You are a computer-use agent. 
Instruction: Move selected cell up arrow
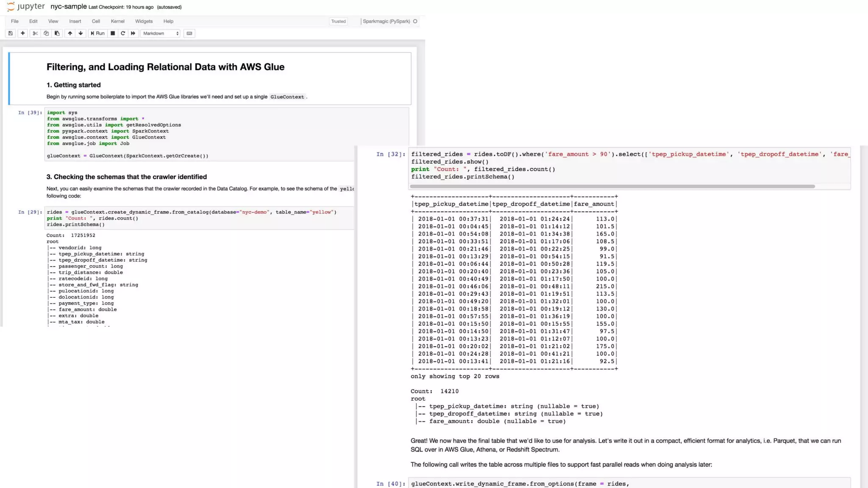coord(70,33)
